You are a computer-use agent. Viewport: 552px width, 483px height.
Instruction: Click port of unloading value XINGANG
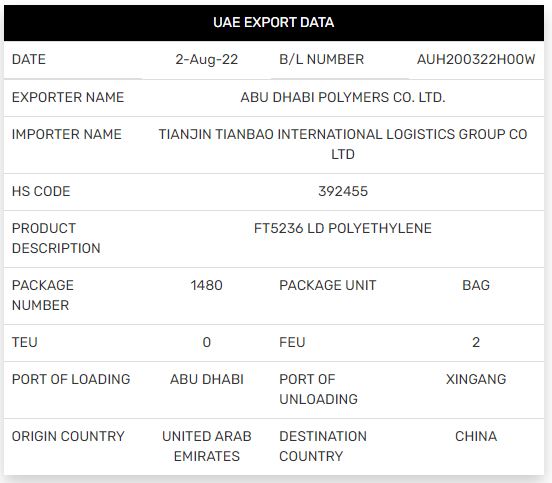click(x=476, y=380)
